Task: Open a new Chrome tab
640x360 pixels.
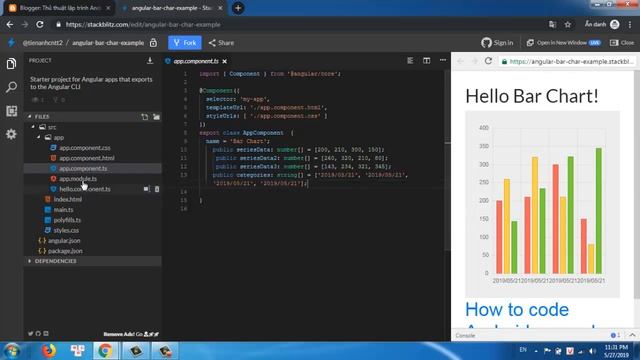Action: [238, 8]
